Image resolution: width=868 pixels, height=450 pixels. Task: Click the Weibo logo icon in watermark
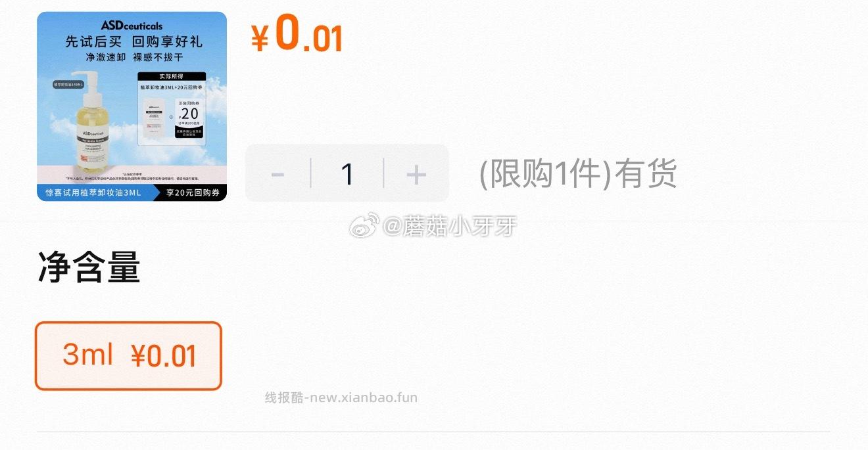coord(364,226)
